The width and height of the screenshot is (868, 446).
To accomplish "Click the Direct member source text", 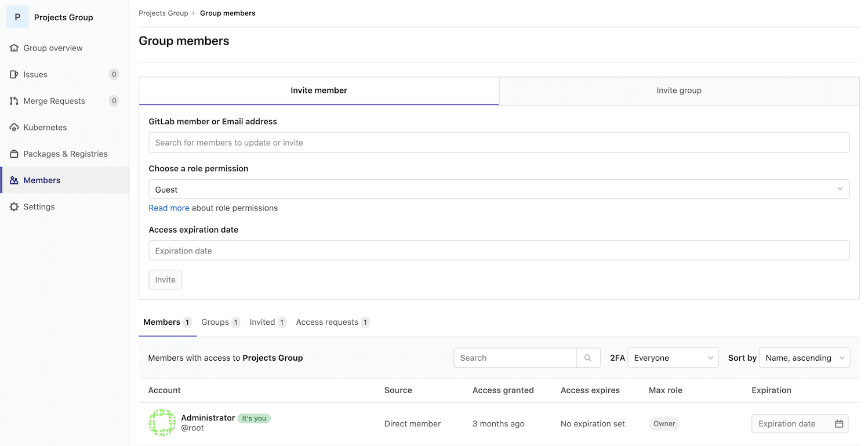I will pos(412,424).
